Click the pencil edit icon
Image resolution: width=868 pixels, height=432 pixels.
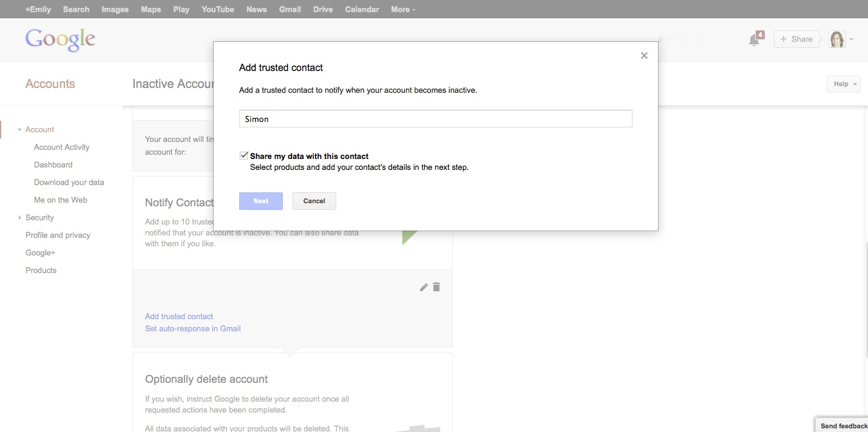coord(424,288)
